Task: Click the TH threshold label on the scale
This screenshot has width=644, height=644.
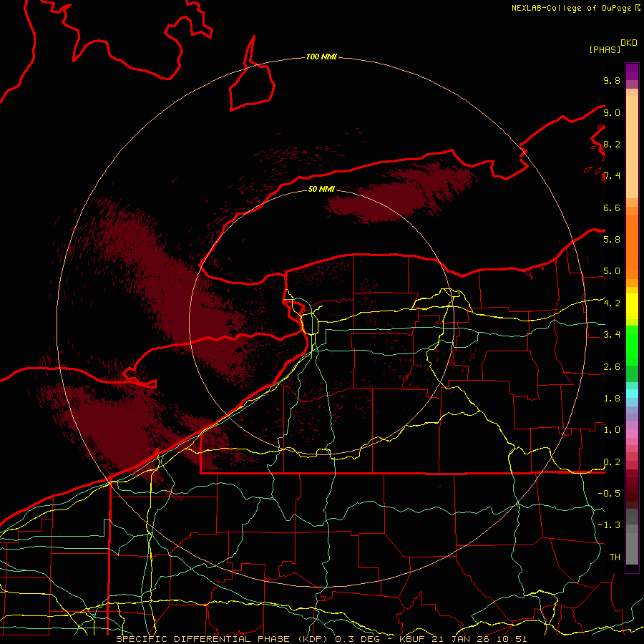Action: [615, 557]
